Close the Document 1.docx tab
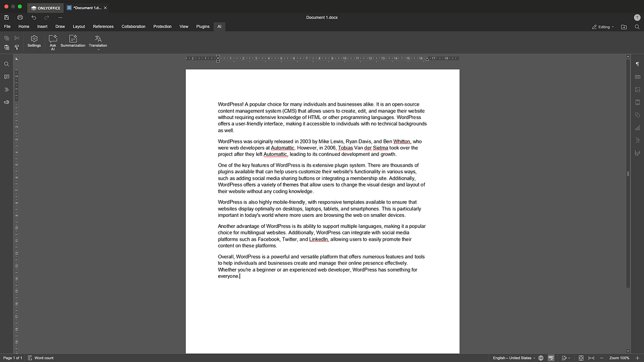The height and width of the screenshot is (362, 644). point(105,8)
